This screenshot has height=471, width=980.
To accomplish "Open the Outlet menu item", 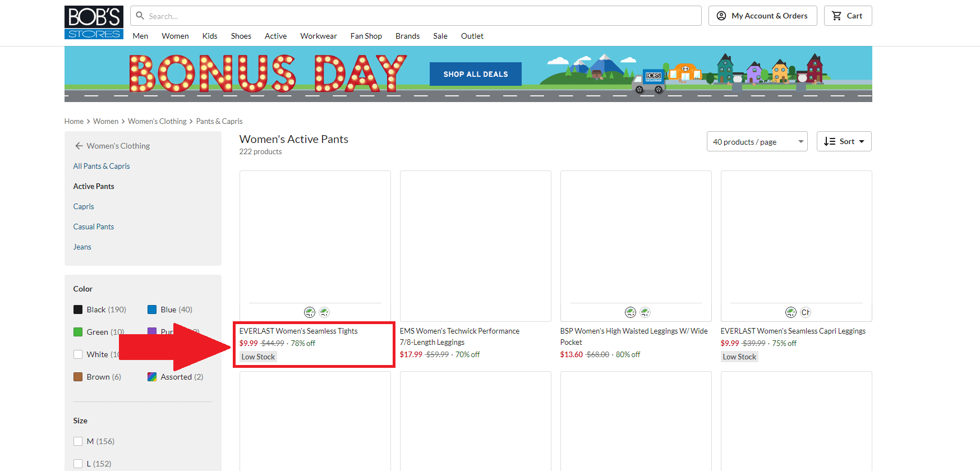I will tap(472, 36).
